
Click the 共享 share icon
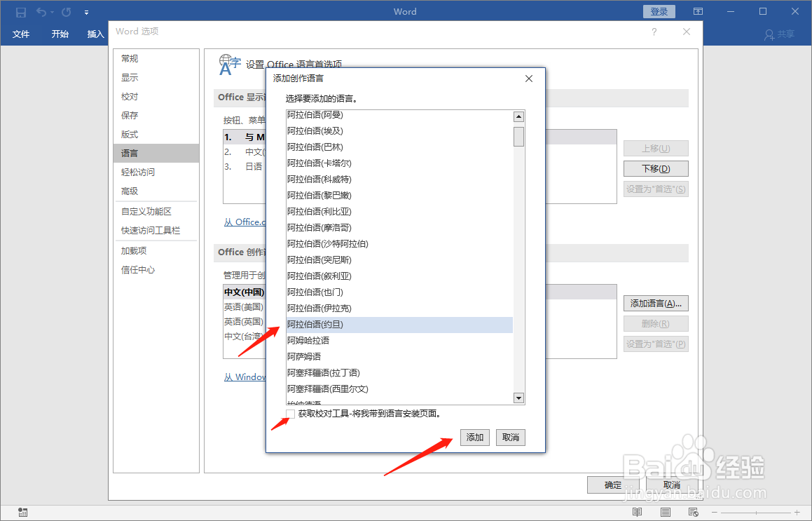779,34
